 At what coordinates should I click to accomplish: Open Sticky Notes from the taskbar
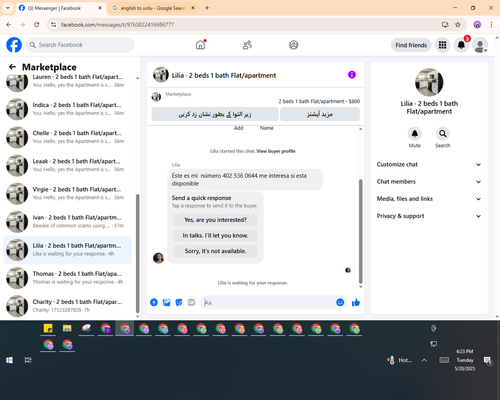pos(48,329)
